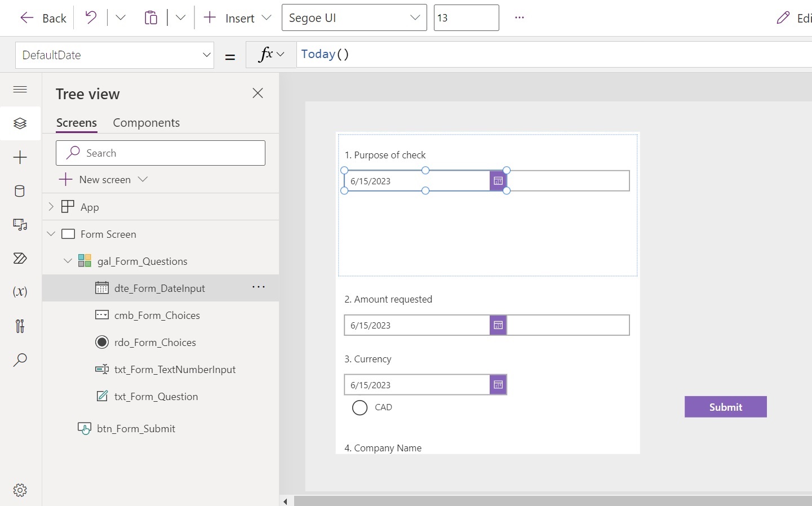The width and height of the screenshot is (812, 506).
Task: Open the date picker on Currency field
Action: 498,385
